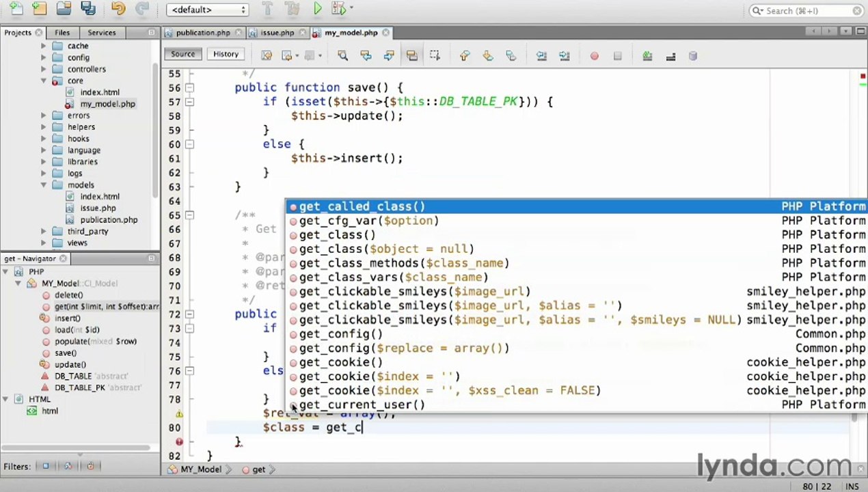Click inside the Search field in the top right
The height and width of the screenshot is (492, 868).
coord(806,10)
